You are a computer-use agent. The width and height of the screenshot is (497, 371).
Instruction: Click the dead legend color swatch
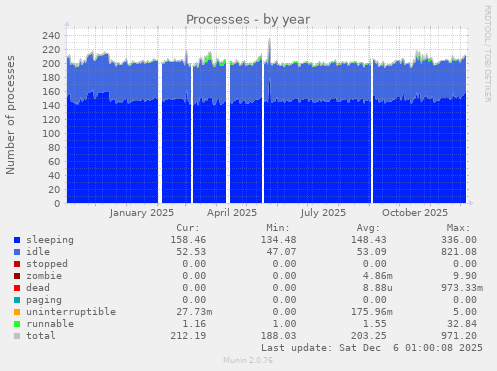point(17,288)
